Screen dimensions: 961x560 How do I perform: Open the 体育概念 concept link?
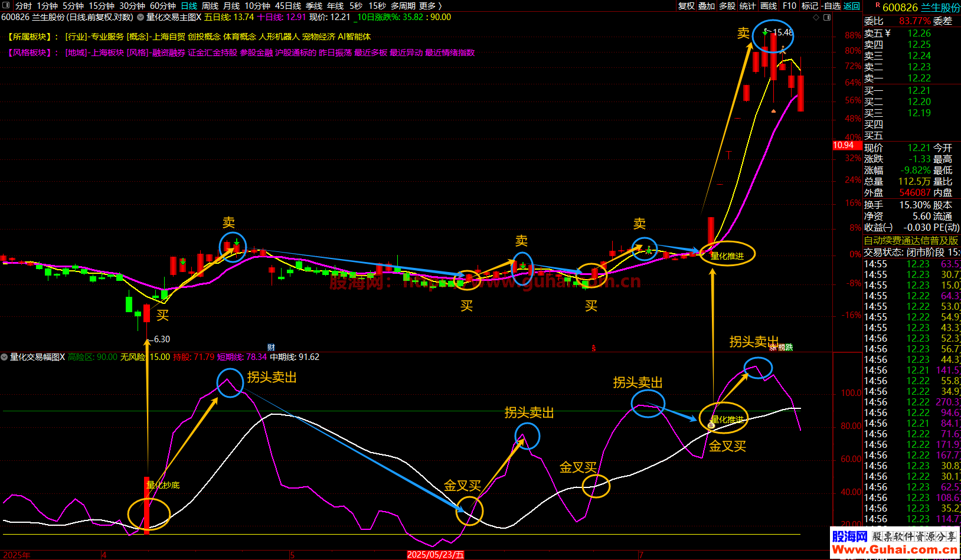[x=240, y=37]
